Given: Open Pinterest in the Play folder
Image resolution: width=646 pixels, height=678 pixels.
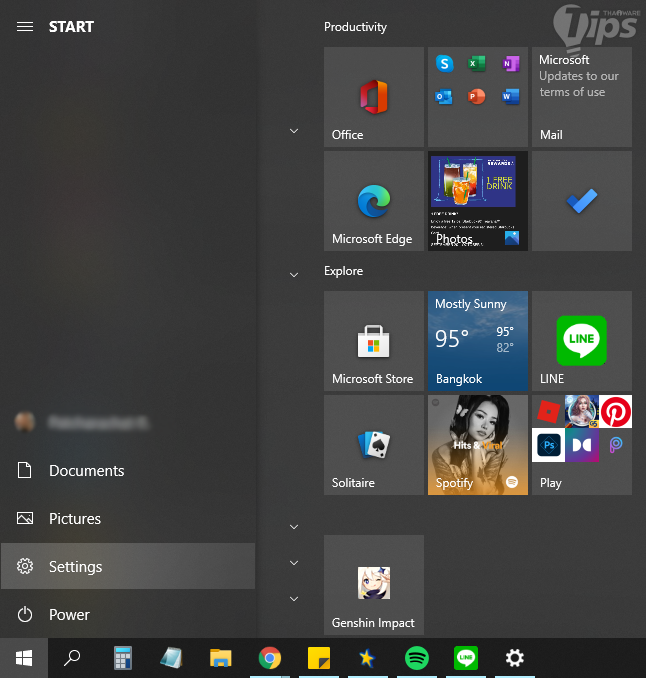Looking at the screenshot, I should [x=615, y=411].
